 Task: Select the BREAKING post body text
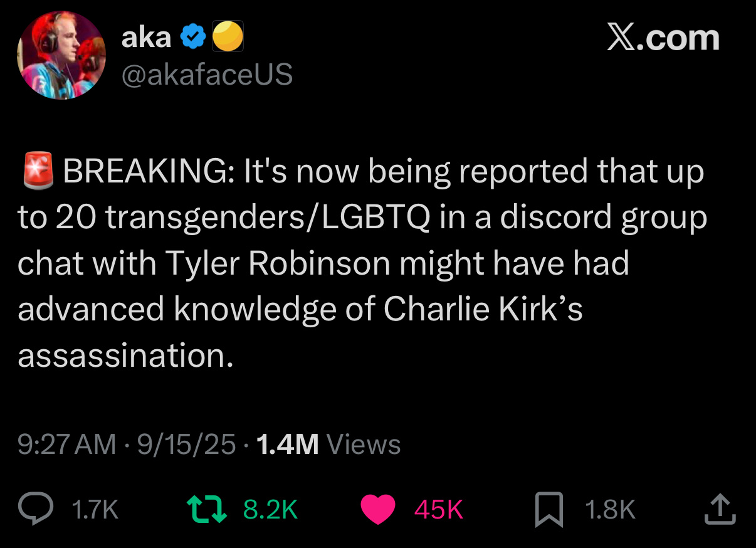coord(362,263)
